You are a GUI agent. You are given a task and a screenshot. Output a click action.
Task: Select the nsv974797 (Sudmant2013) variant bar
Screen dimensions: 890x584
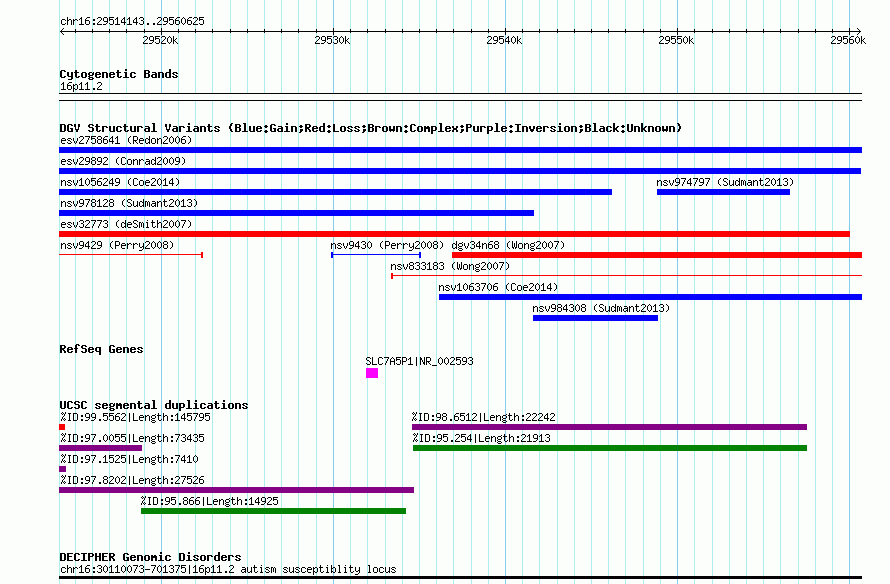coord(723,192)
